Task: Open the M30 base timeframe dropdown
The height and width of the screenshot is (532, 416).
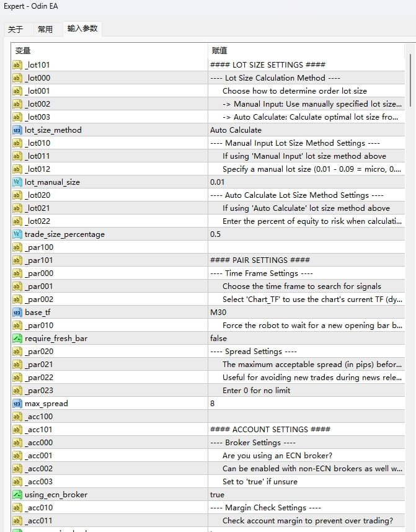Action: coord(218,313)
